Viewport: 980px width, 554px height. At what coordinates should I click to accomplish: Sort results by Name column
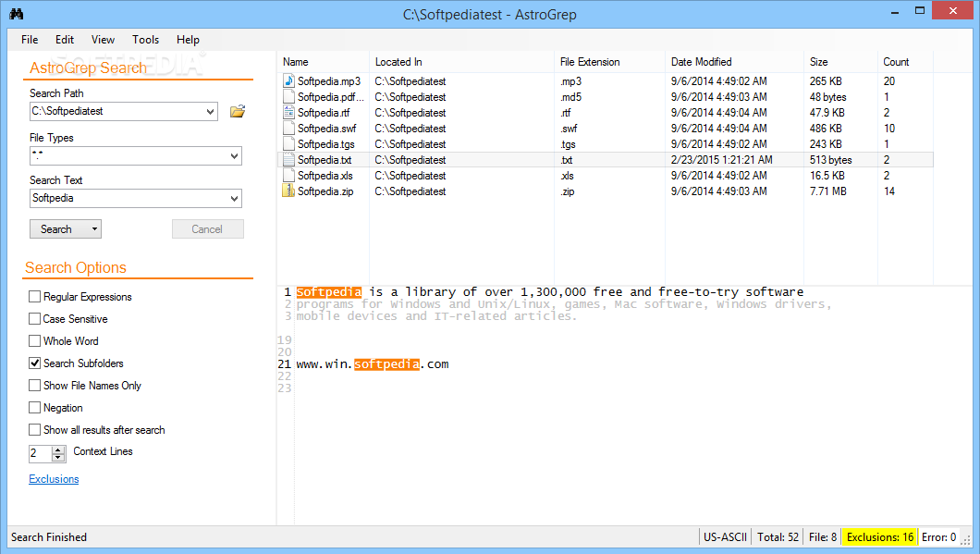(324, 62)
